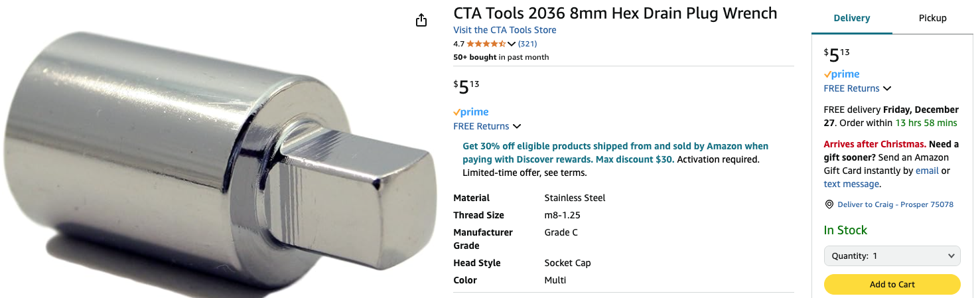980x298 pixels.
Task: Open the 321 reviews link
Action: [x=527, y=44]
